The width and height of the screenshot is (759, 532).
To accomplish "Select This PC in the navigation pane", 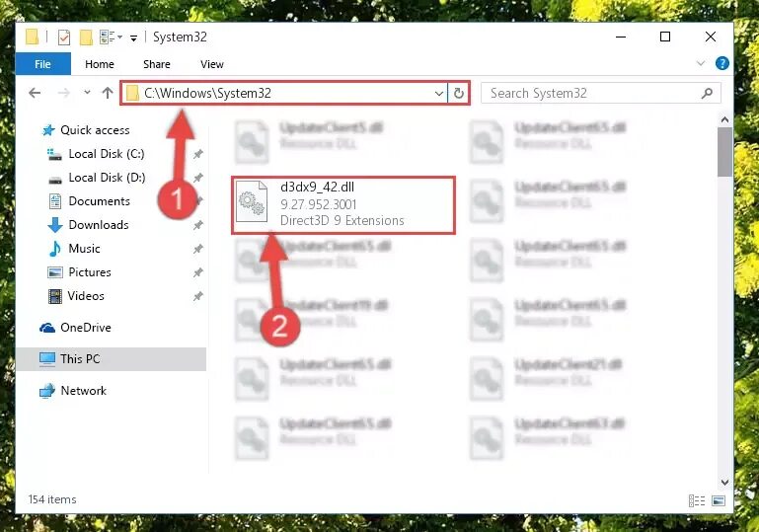I will tap(80, 358).
